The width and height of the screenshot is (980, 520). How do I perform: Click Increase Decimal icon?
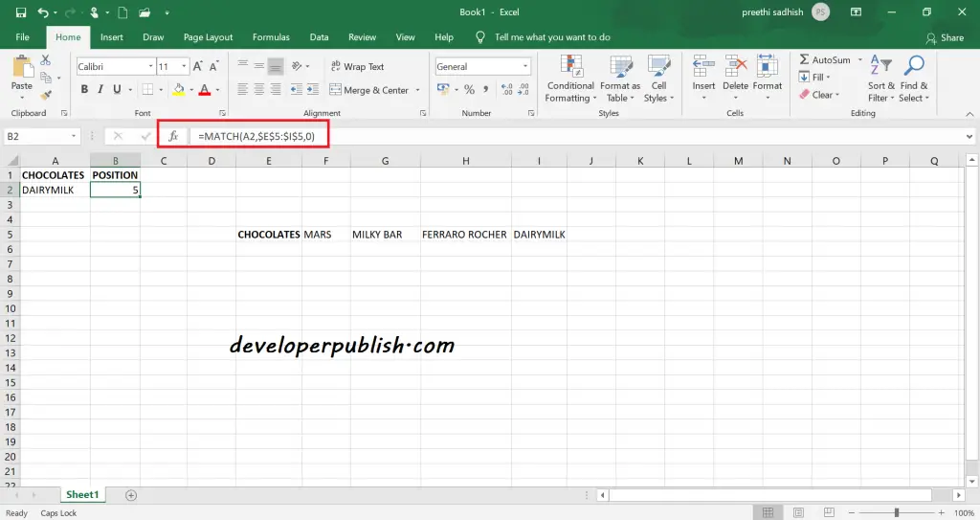click(507, 89)
